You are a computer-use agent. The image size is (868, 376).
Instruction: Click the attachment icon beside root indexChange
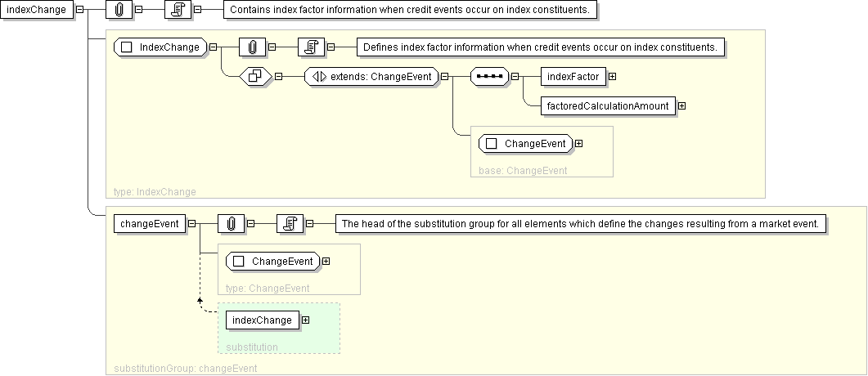click(119, 10)
